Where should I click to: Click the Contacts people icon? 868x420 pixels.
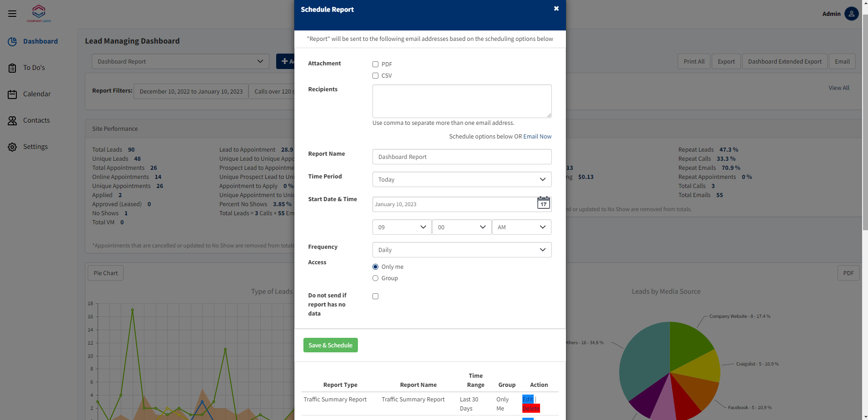(12, 121)
